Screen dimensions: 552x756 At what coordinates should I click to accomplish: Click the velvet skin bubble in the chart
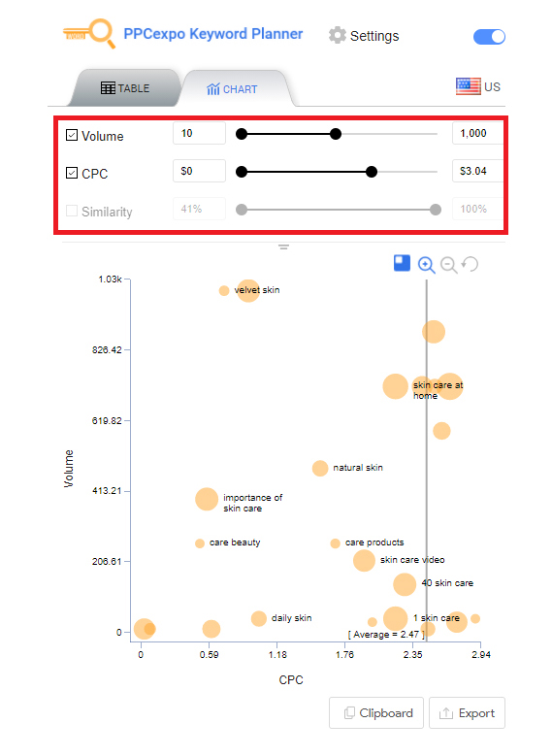248,291
